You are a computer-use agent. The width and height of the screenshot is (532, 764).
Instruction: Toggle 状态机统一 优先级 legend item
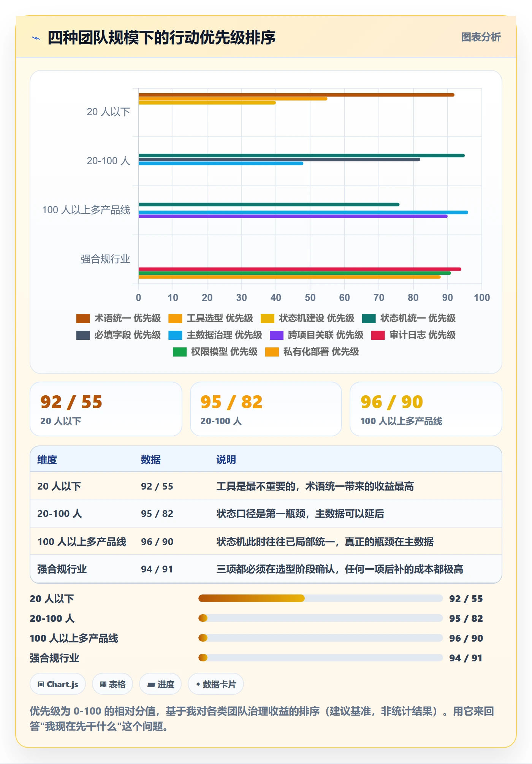(x=409, y=318)
